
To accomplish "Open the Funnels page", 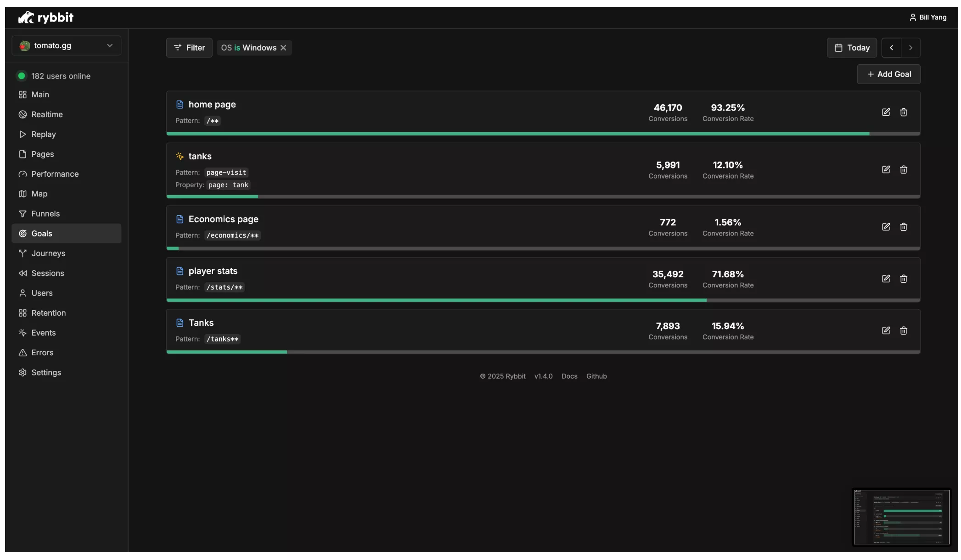I will pyautogui.click(x=45, y=214).
